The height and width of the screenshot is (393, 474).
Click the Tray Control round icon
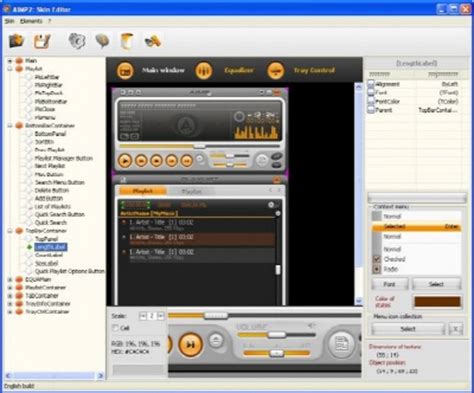276,71
